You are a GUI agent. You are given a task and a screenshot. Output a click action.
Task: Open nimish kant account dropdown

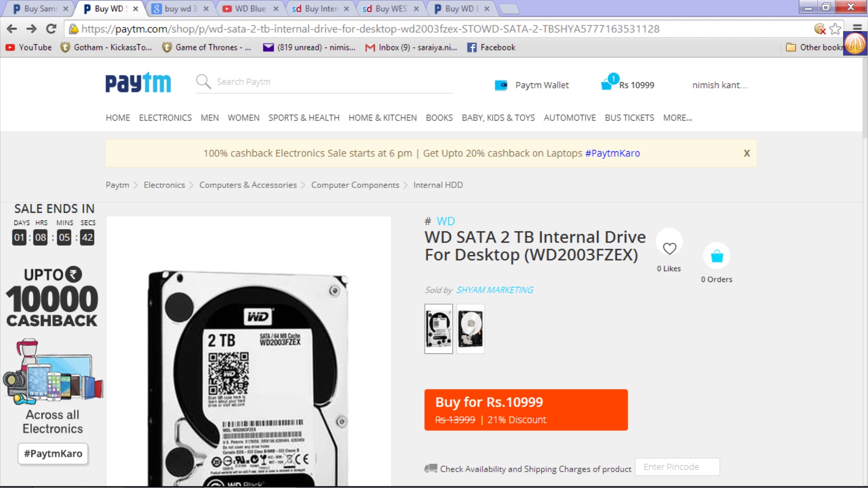click(x=720, y=85)
